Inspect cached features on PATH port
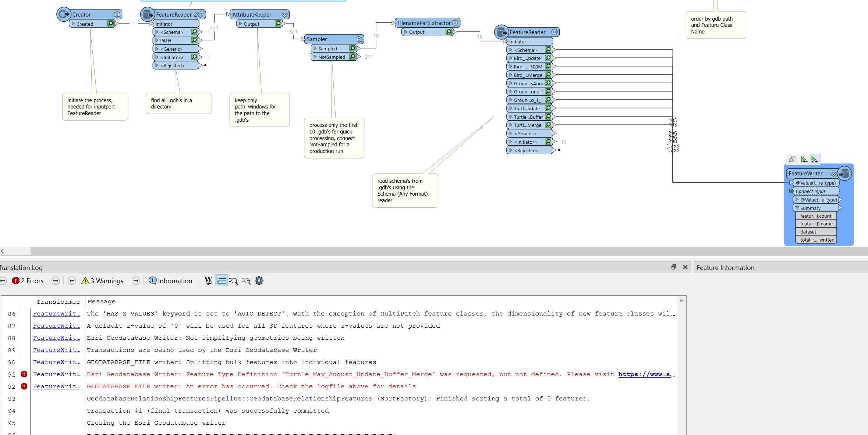This screenshot has width=868, height=435. (x=194, y=40)
